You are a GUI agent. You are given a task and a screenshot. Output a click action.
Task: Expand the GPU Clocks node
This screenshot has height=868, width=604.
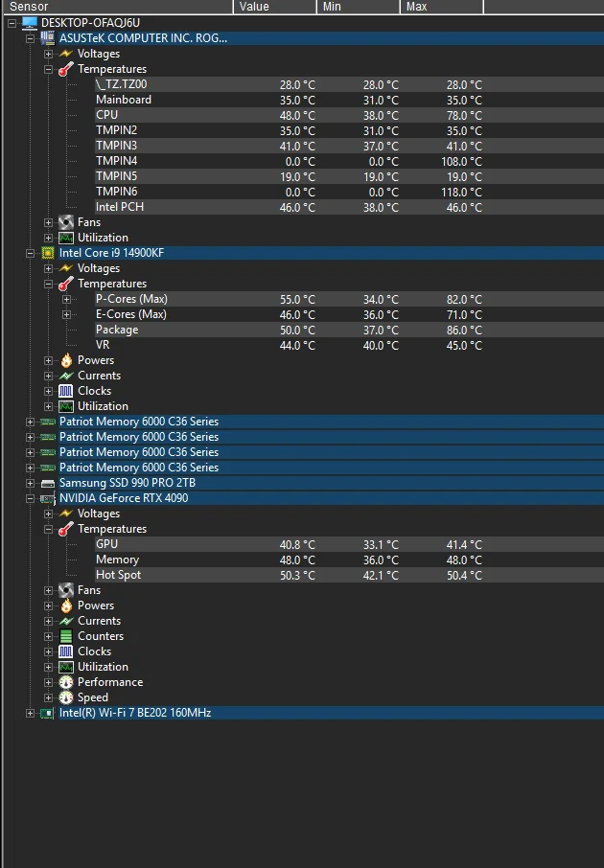48,652
